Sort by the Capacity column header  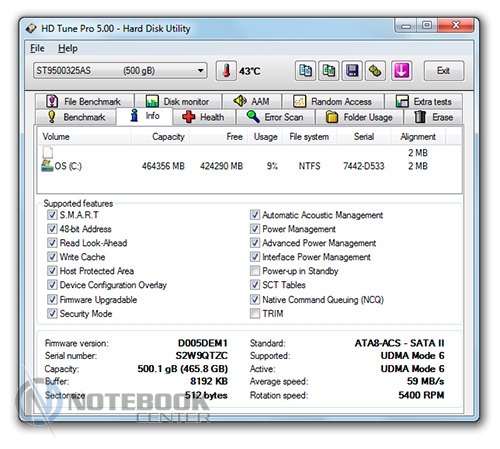(160, 137)
